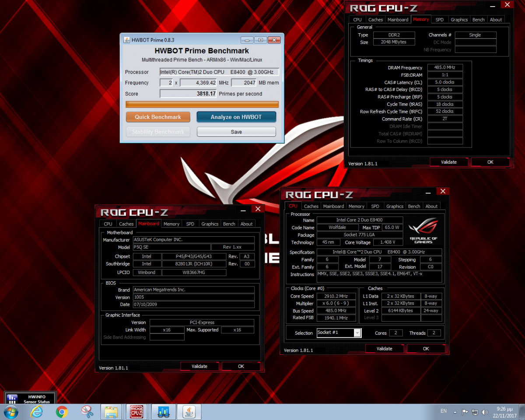Screen dimensions: 525x420
Task: Open Caches tab in bottom-right CPU window
Action: 311,206
